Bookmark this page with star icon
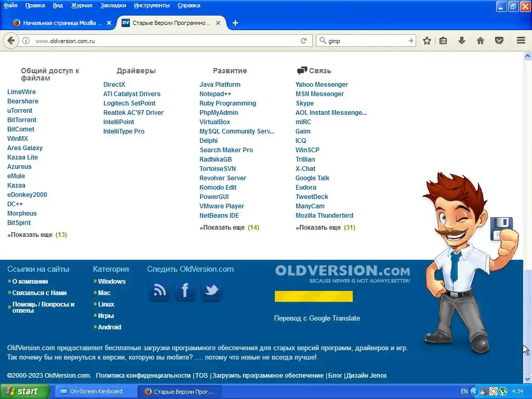Viewport: 532px width, 399px height. (x=427, y=41)
